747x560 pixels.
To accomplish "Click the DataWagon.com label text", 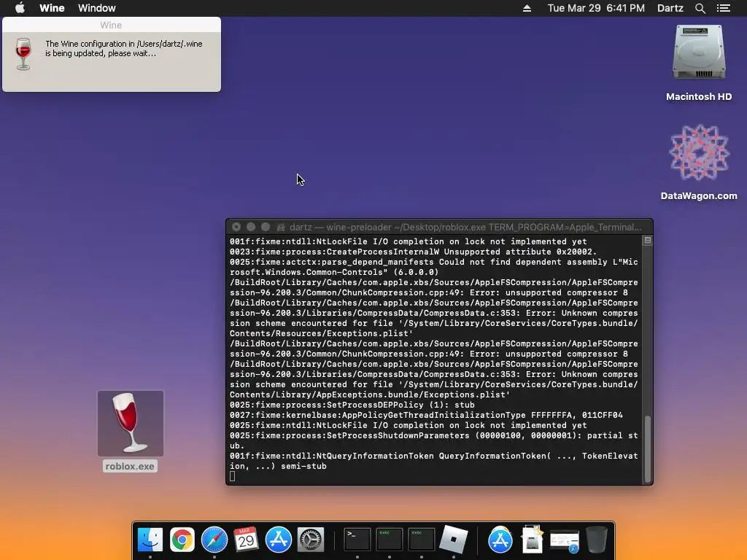I will [x=699, y=195].
